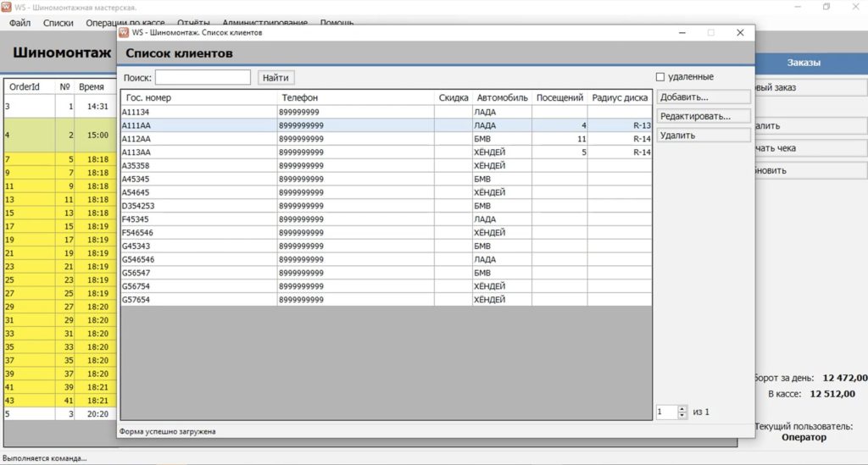This screenshot has width=868, height=465.
Task: Click the WS app icon in client list title bar
Action: point(124,33)
